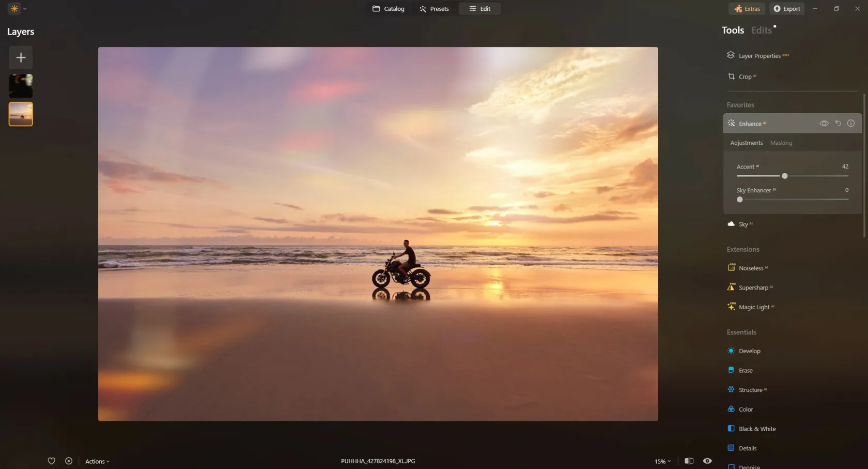The height and width of the screenshot is (469, 868).
Task: Open the Magic Light extension
Action: [753, 307]
